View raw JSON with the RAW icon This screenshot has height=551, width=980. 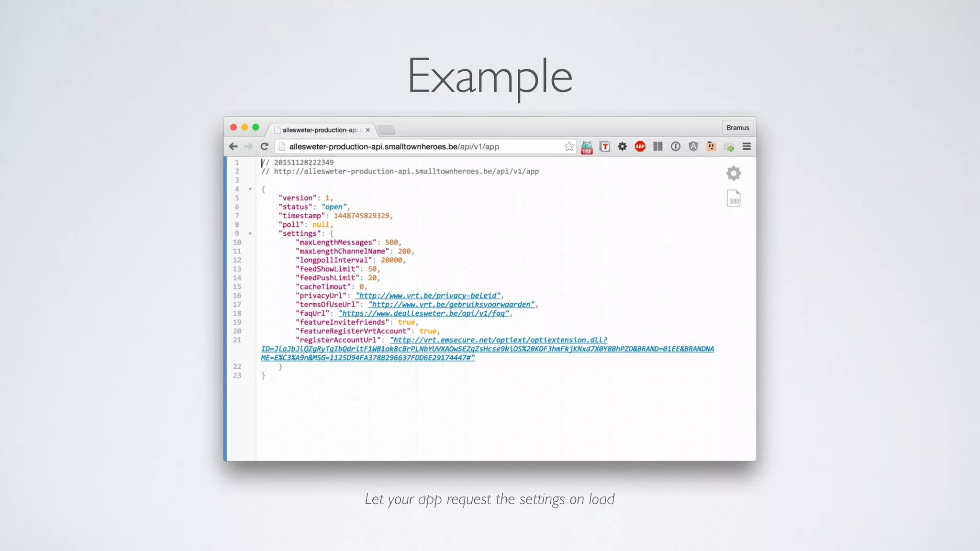(x=734, y=198)
